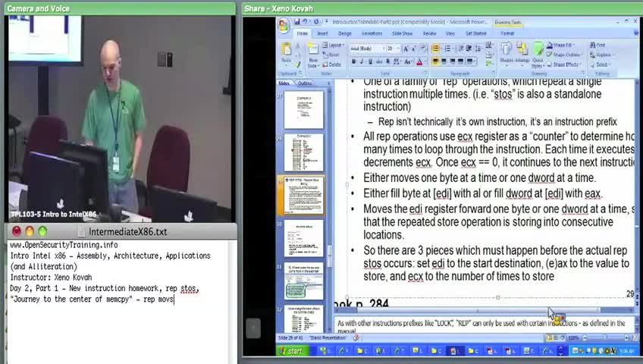Delete the current slide
This screenshot has width=643, height=364.
tap(332, 64)
